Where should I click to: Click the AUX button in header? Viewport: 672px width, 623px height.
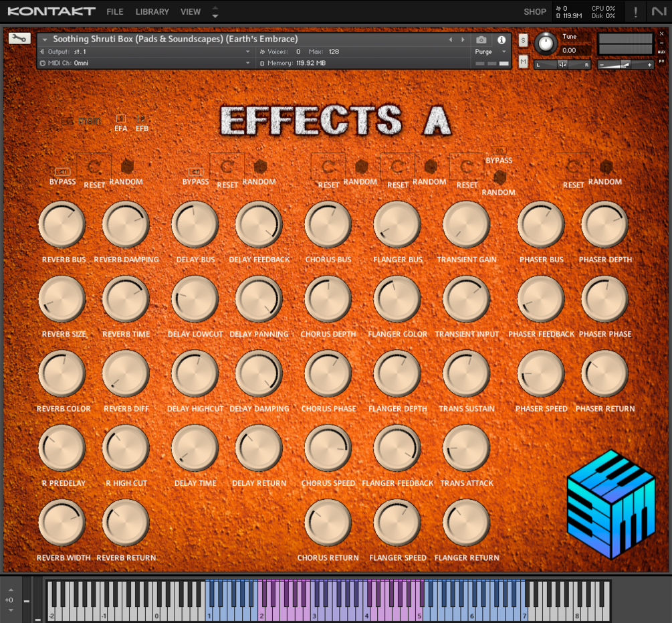click(x=662, y=52)
